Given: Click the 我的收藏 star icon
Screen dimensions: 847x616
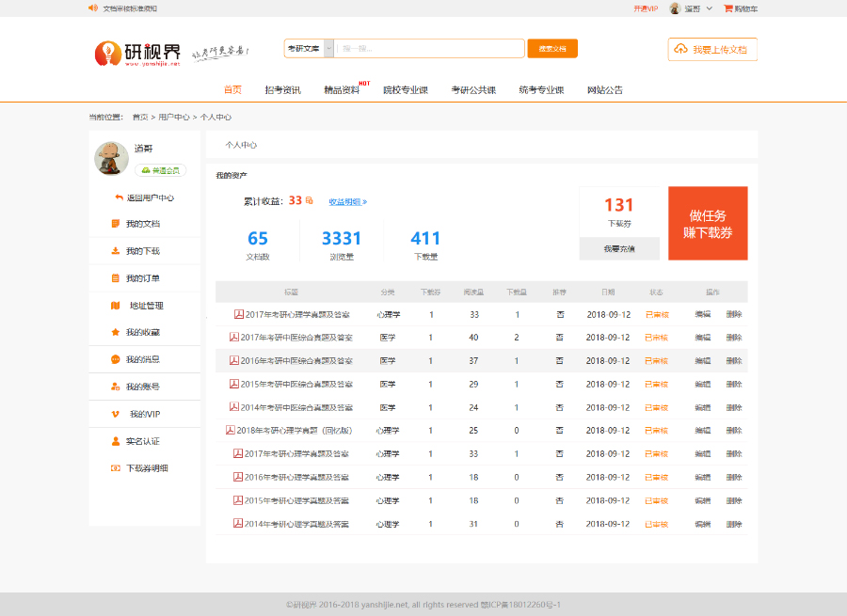Looking at the screenshot, I should [116, 332].
